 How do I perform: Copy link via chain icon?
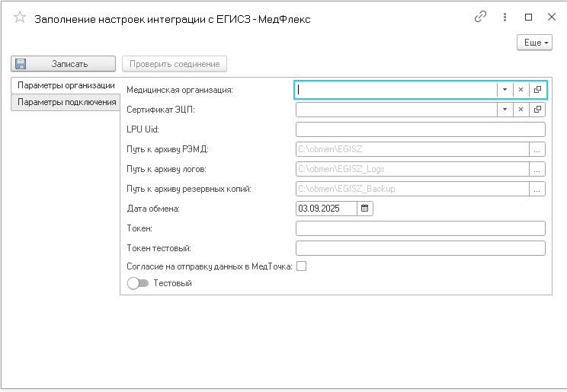(480, 17)
